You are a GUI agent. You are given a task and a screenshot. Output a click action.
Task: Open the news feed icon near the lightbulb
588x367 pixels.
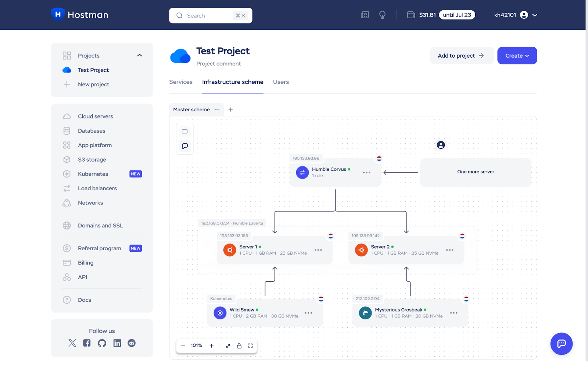(x=364, y=15)
